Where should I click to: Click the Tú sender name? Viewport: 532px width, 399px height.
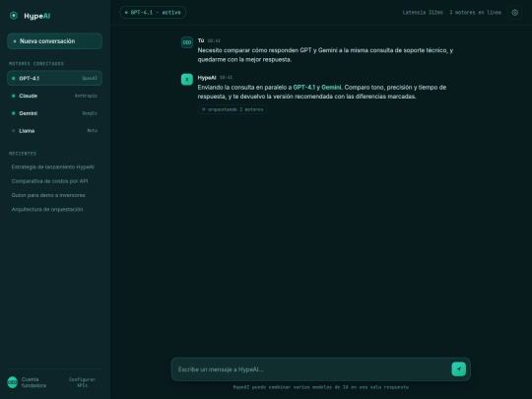tap(201, 40)
